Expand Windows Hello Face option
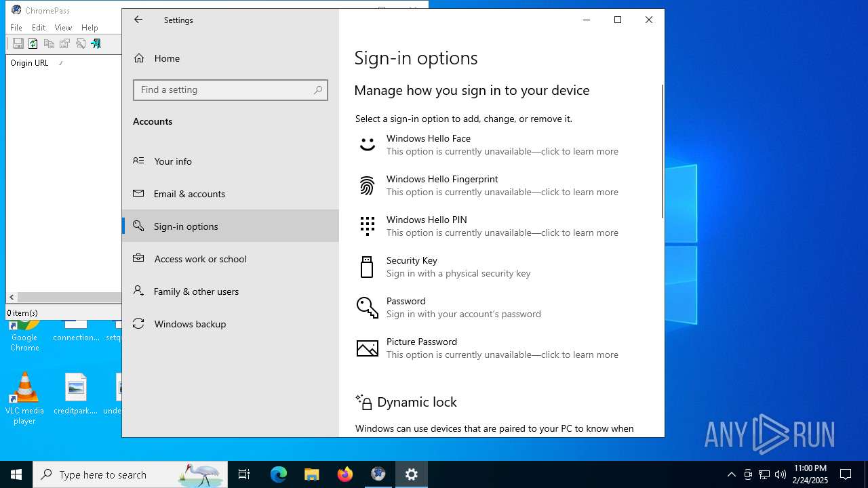 click(500, 144)
